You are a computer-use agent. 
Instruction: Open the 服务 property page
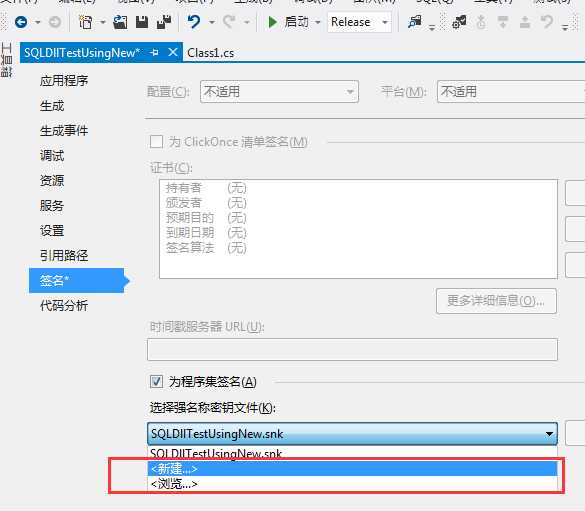coord(52,206)
